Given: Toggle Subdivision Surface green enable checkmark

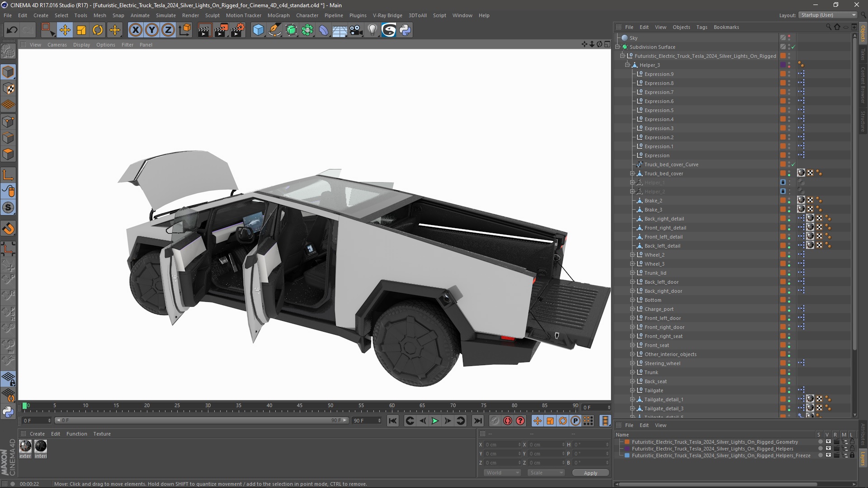Looking at the screenshot, I should point(793,47).
